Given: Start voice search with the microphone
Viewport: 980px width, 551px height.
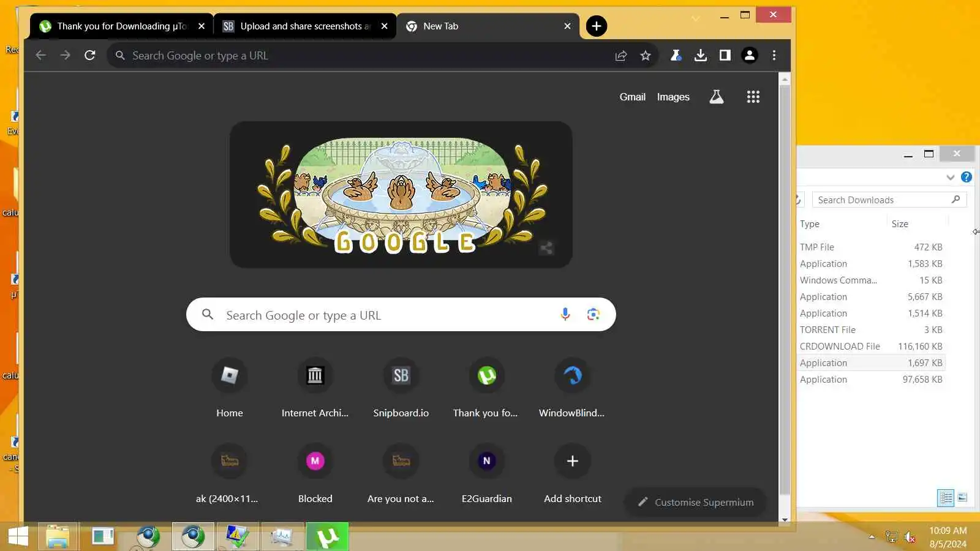Looking at the screenshot, I should click(x=565, y=315).
